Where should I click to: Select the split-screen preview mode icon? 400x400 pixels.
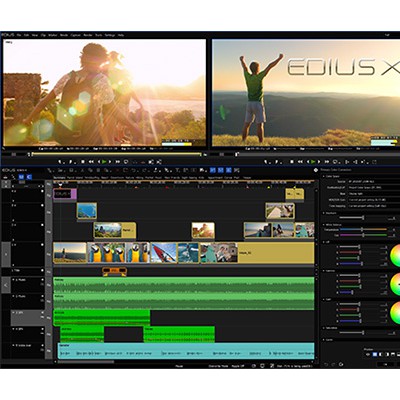tap(381, 354)
